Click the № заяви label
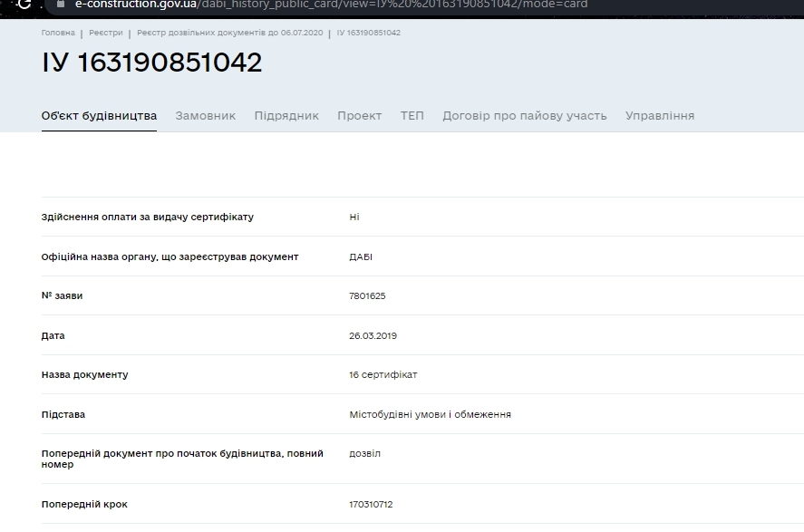804x532 pixels. pyautogui.click(x=62, y=295)
